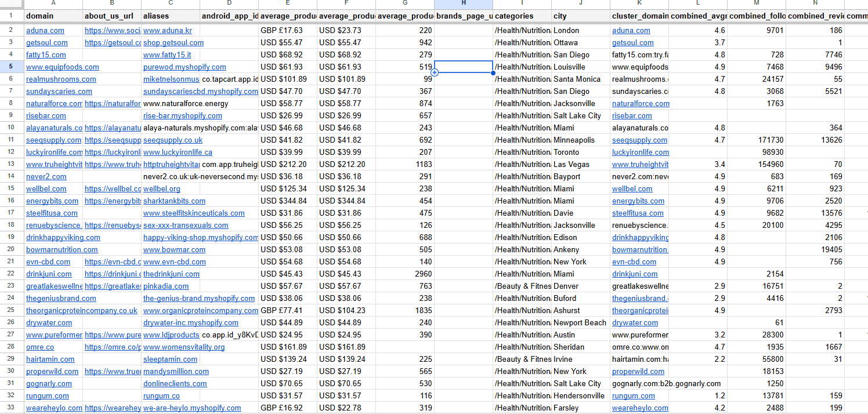Open the www.bowmar.com link
The width and height of the screenshot is (868, 414).
coord(174,249)
